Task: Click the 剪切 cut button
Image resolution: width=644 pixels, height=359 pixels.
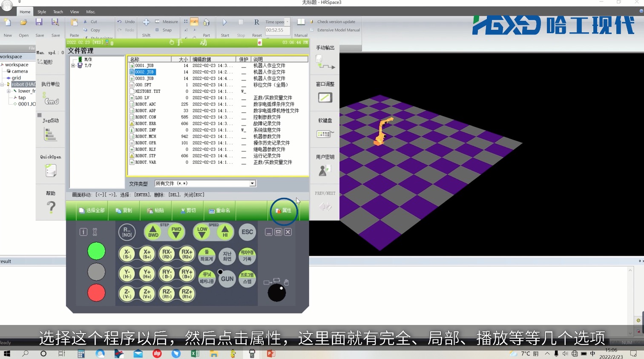Action: point(188,211)
